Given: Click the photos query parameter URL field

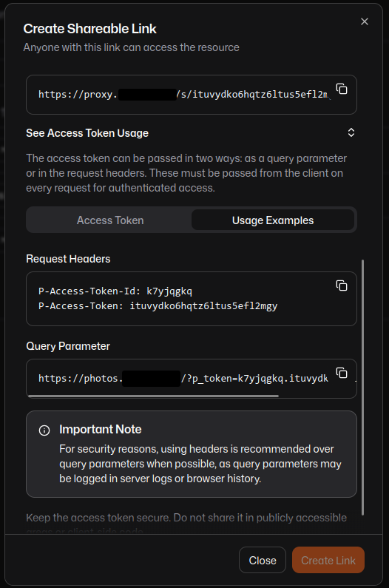Looking at the screenshot, I should point(192,379).
